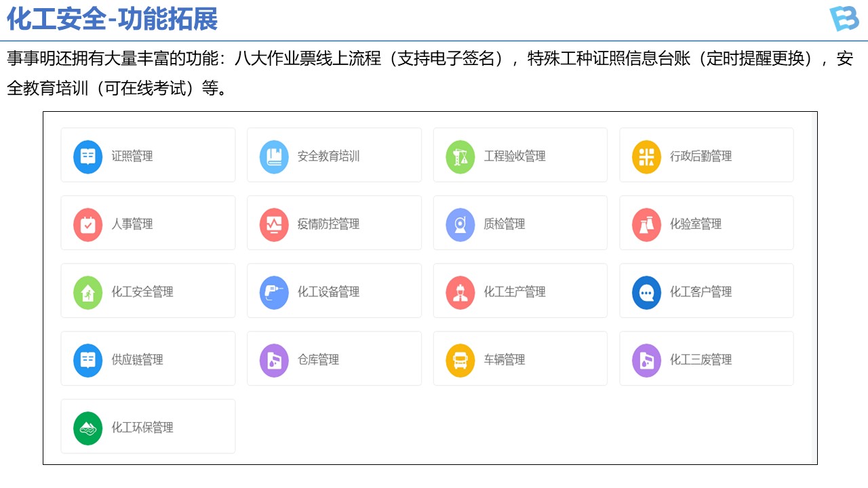This screenshot has height=488, width=868.
Task: Click the 化工安全管理 green house icon
Action: tap(87, 292)
